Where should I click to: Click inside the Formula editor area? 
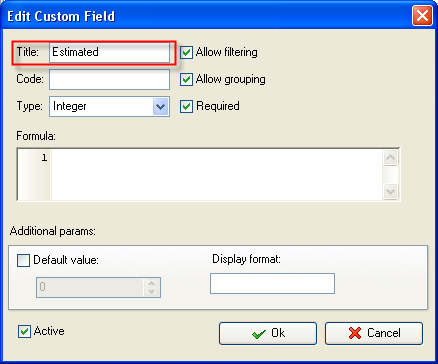pyautogui.click(x=217, y=174)
